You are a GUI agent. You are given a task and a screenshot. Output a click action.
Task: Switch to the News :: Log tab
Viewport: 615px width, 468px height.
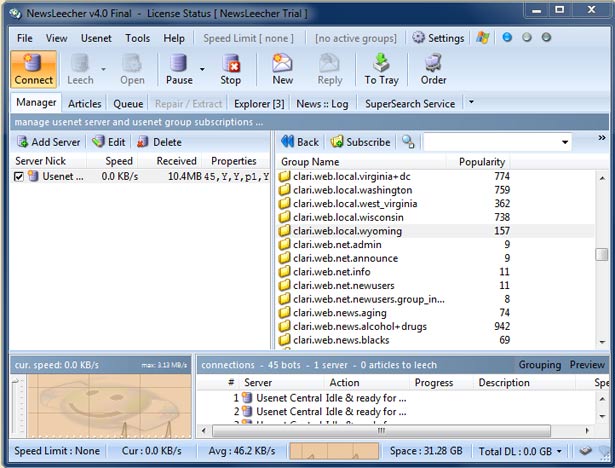tap(322, 104)
